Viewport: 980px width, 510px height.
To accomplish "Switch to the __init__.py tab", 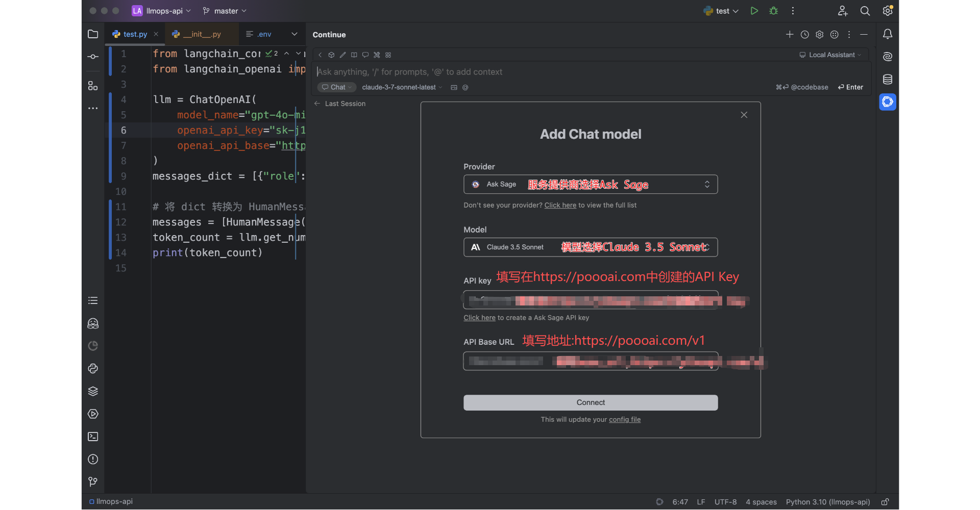I will click(202, 34).
